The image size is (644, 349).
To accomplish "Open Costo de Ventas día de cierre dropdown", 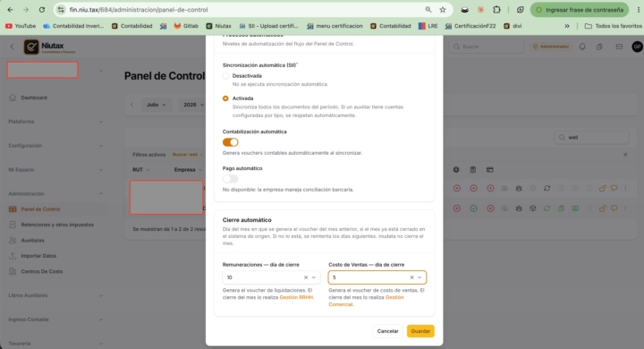I will pyautogui.click(x=377, y=277).
